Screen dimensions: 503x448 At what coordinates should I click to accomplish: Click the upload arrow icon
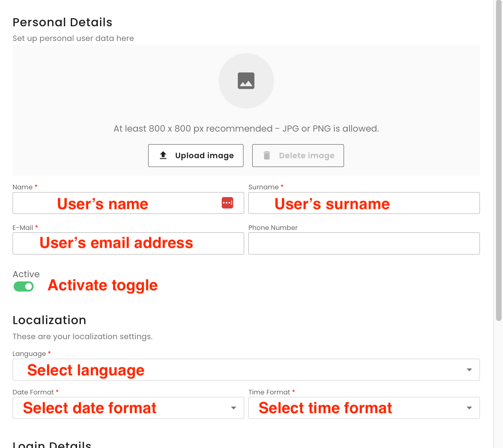click(163, 155)
